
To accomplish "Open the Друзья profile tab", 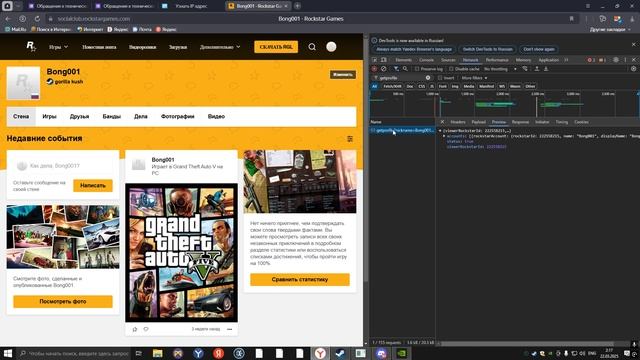I will point(79,116).
